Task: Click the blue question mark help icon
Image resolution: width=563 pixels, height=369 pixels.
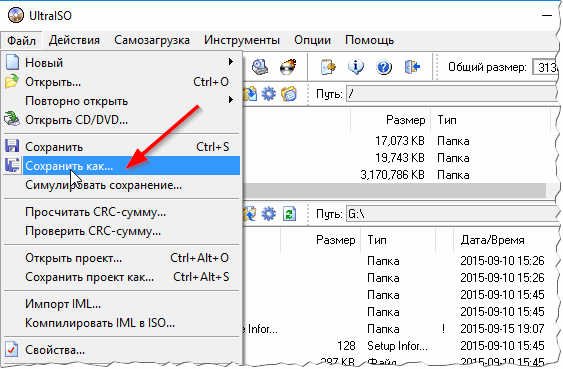Action: coord(384,67)
